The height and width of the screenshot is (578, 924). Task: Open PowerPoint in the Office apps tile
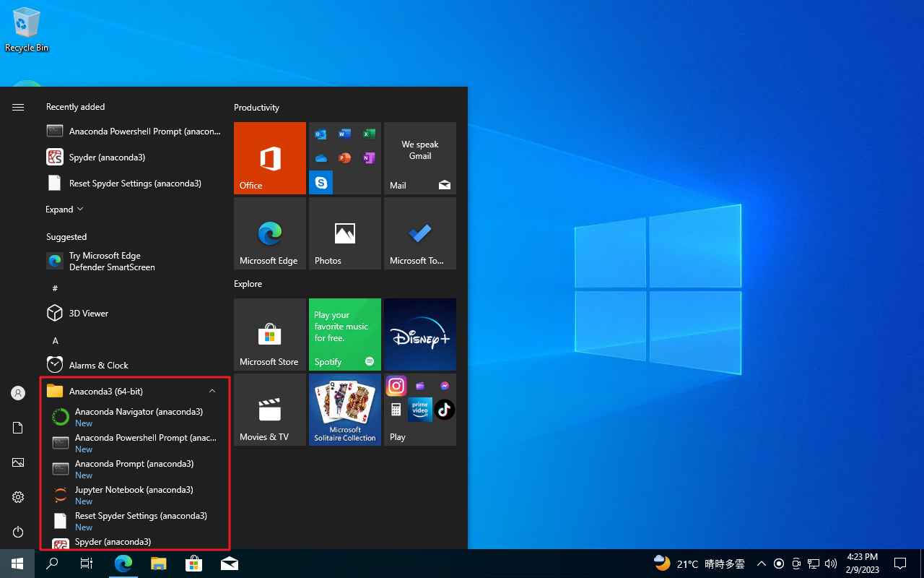[x=344, y=158]
